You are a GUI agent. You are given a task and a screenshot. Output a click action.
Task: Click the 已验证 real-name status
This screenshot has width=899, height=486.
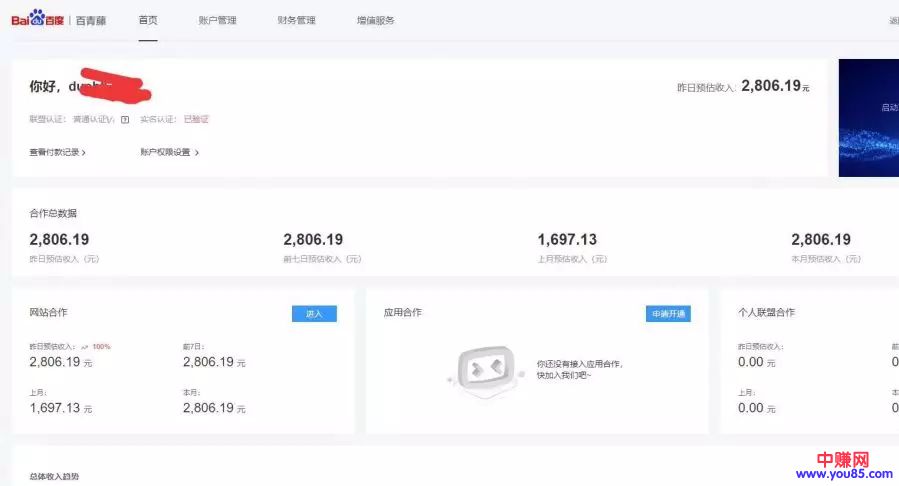[x=196, y=119]
